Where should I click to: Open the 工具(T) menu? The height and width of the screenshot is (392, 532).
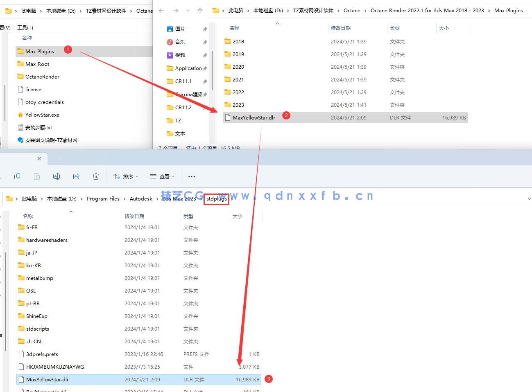[25, 27]
